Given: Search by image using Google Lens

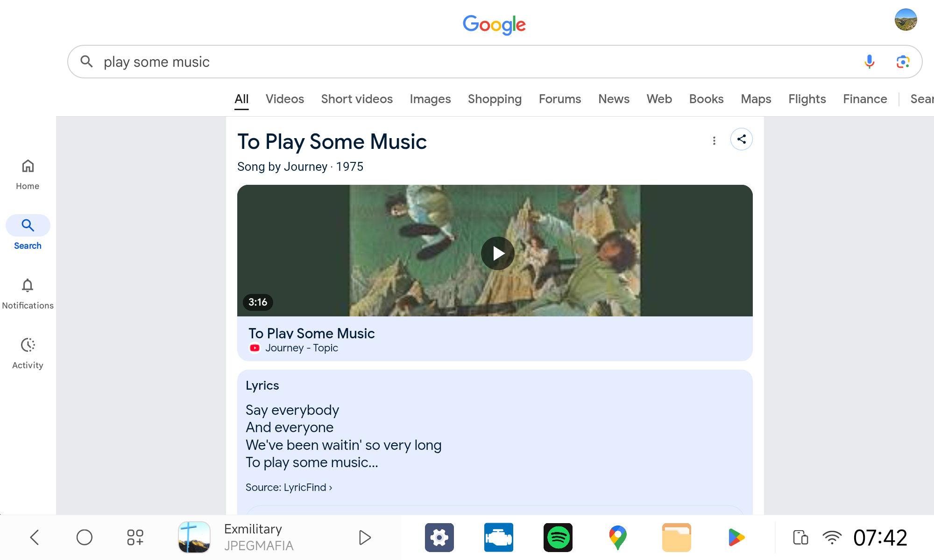Looking at the screenshot, I should 903,61.
